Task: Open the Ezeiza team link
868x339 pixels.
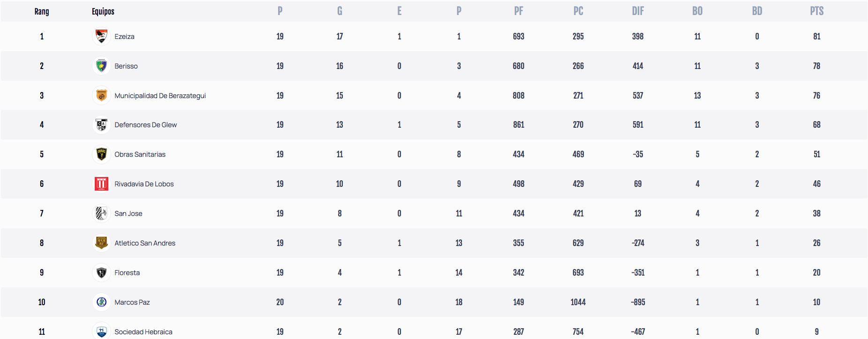Action: [x=124, y=37]
